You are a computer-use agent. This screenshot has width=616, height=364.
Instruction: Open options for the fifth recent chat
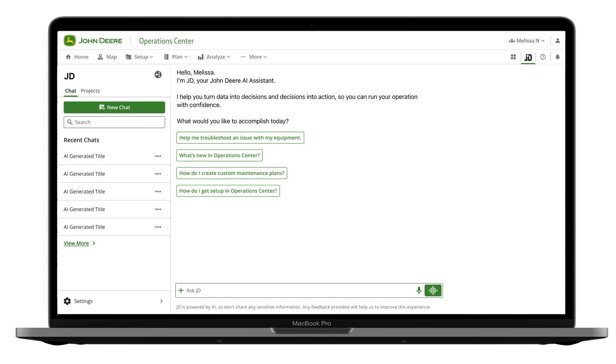pyautogui.click(x=158, y=227)
